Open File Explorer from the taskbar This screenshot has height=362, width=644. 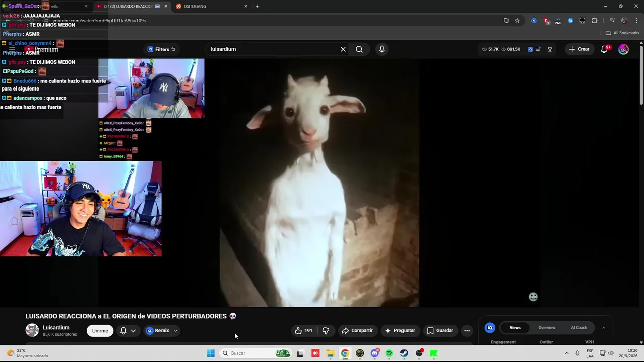pyautogui.click(x=330, y=353)
